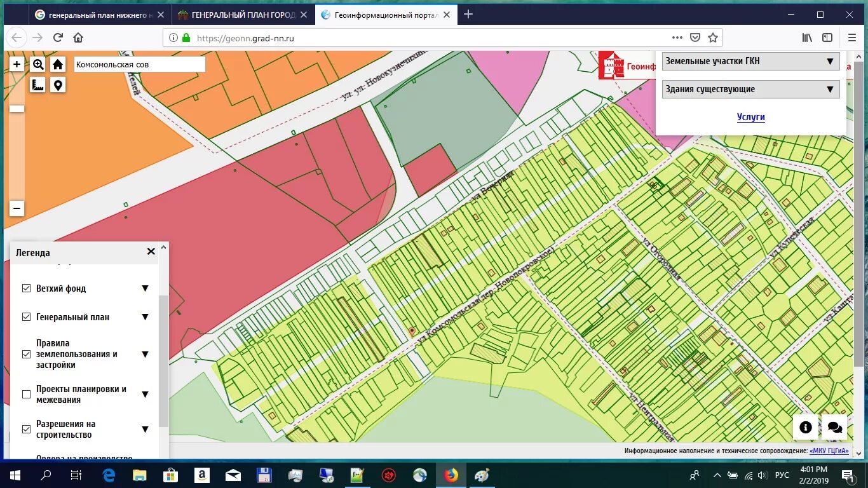Open Amazon app from taskbar
The image size is (868, 488).
pyautogui.click(x=202, y=475)
